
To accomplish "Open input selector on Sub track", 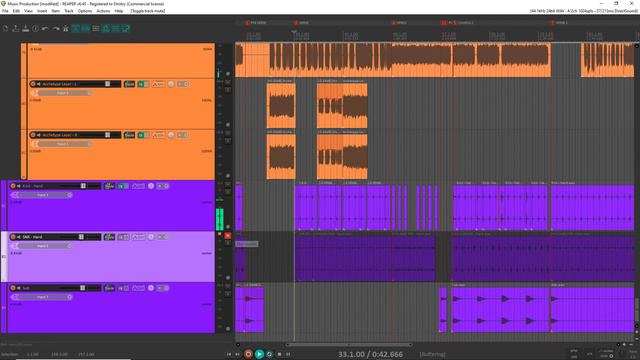I will 42,298.
